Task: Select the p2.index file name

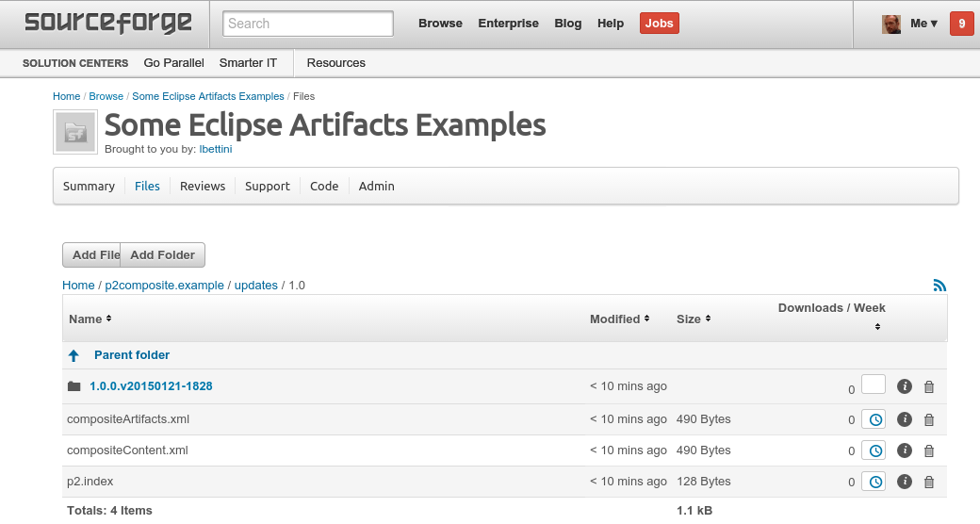Action: point(90,482)
